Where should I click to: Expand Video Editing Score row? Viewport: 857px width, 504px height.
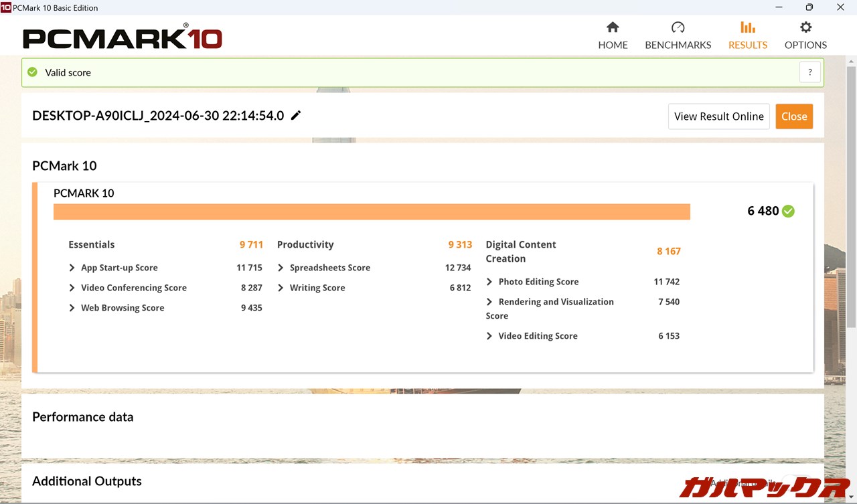point(489,336)
